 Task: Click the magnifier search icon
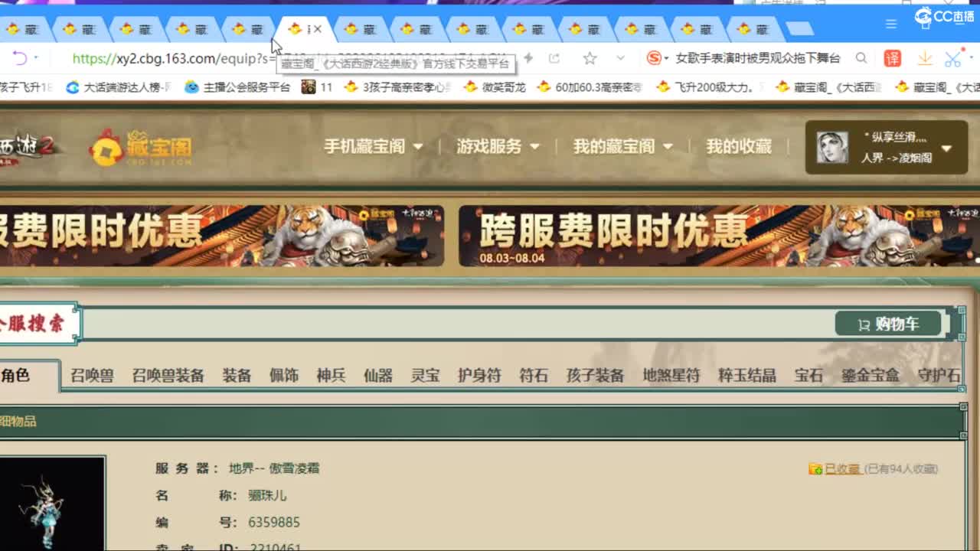(x=861, y=58)
